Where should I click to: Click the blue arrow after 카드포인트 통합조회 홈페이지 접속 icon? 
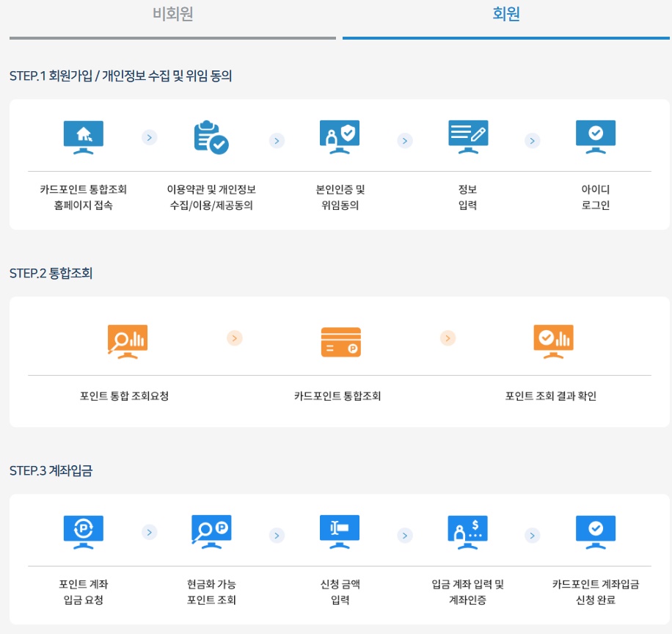point(150,138)
